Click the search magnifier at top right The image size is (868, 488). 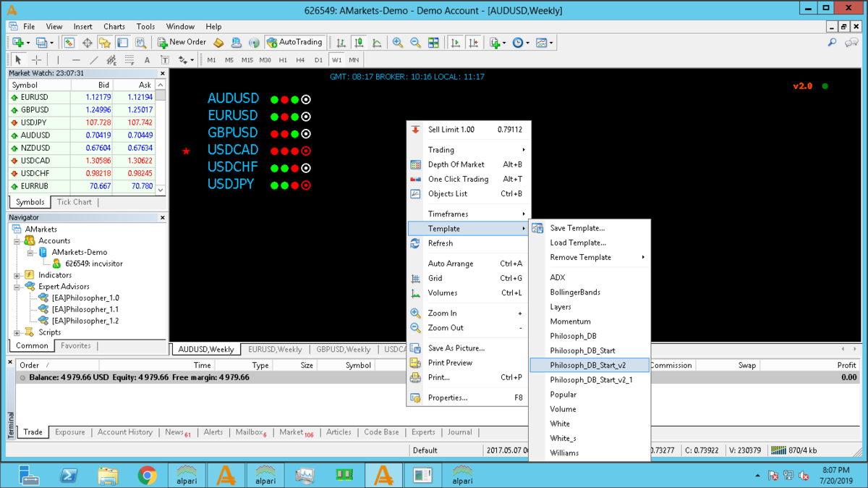[832, 43]
